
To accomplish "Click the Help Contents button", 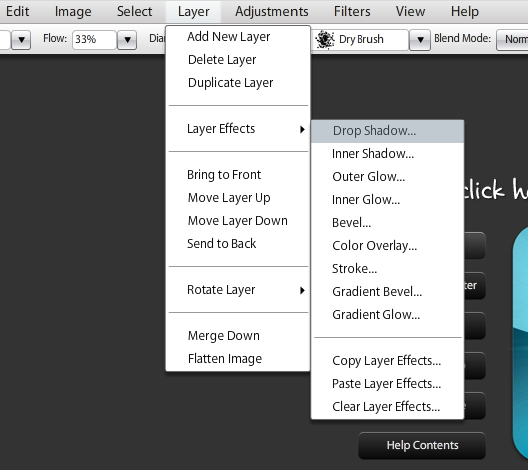I will click(x=422, y=445).
